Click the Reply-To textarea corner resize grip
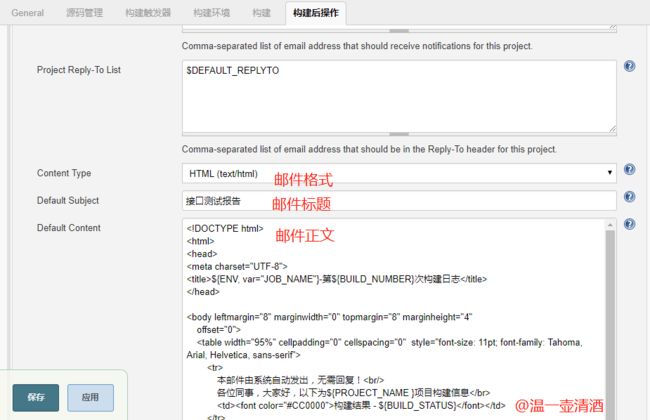This screenshot has width=650, height=420. pyautogui.click(x=612, y=129)
